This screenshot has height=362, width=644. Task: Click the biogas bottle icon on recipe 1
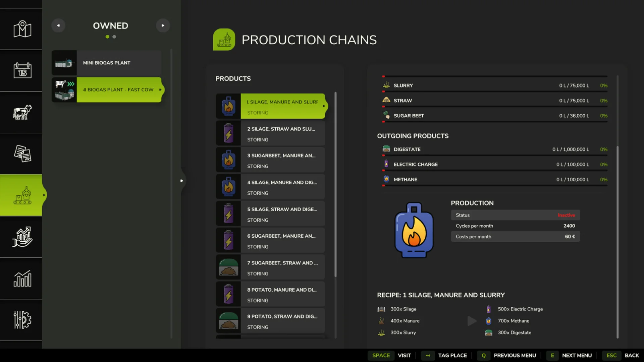[228, 106]
